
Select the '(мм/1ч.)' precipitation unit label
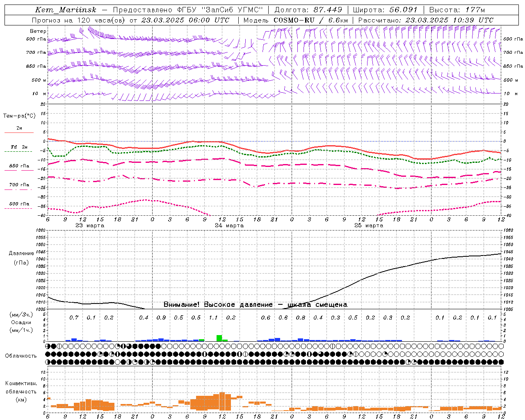coord(21,330)
